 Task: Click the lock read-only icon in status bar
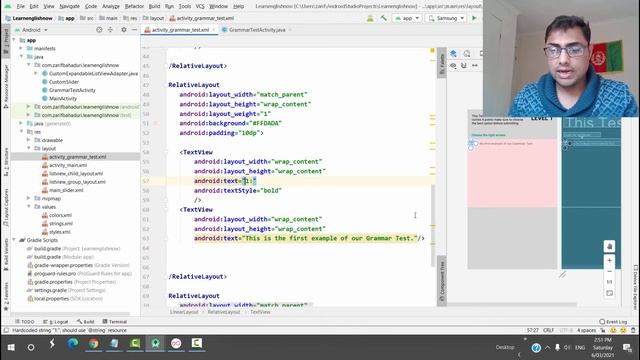603,330
